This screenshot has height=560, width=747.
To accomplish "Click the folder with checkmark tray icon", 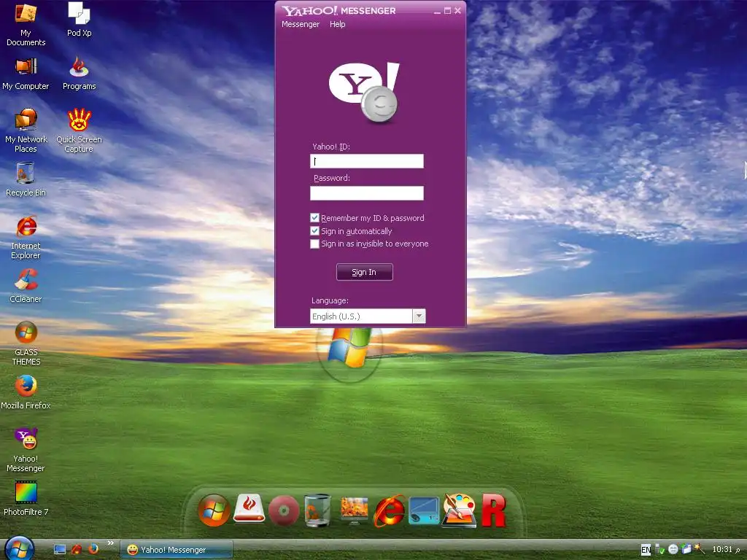I will [x=686, y=549].
